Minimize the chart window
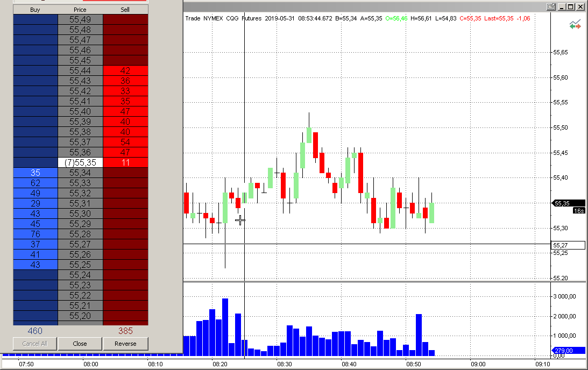The width and height of the screenshot is (588, 370). click(x=562, y=7)
